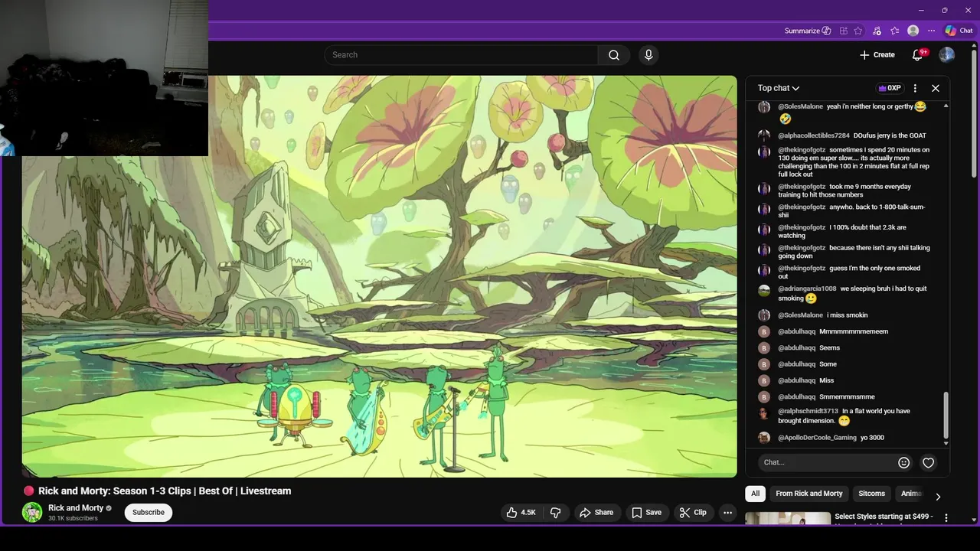The image size is (980, 551).
Task: Click the @abdulhaqq 'Seems' message
Action: click(829, 347)
